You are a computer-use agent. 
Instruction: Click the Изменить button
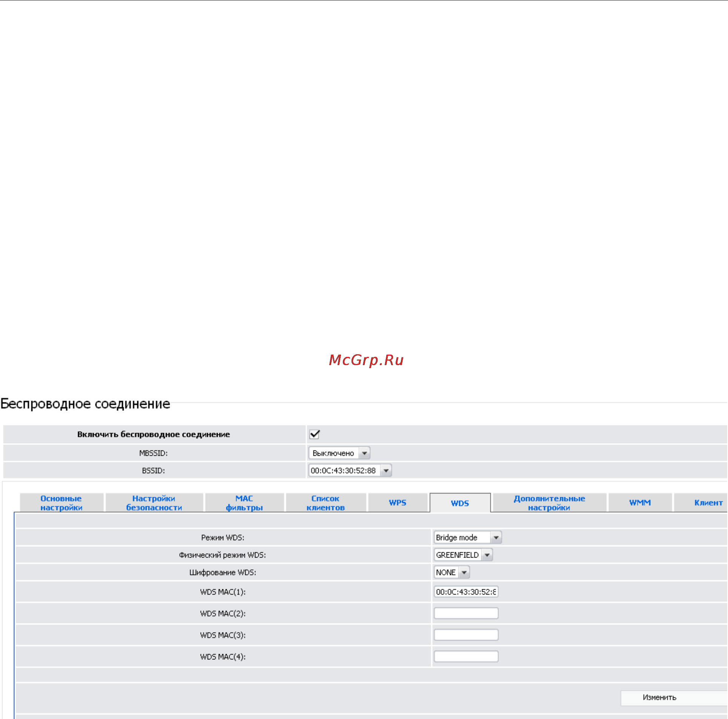[x=674, y=697]
